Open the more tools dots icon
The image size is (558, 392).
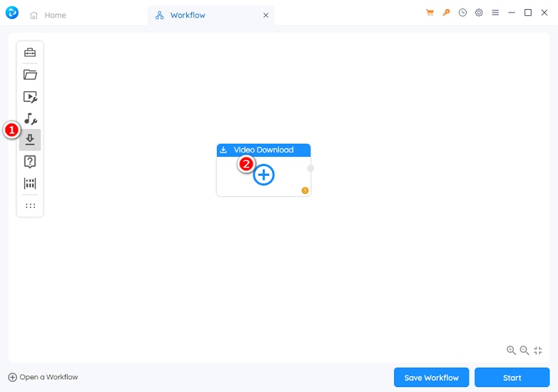30,206
